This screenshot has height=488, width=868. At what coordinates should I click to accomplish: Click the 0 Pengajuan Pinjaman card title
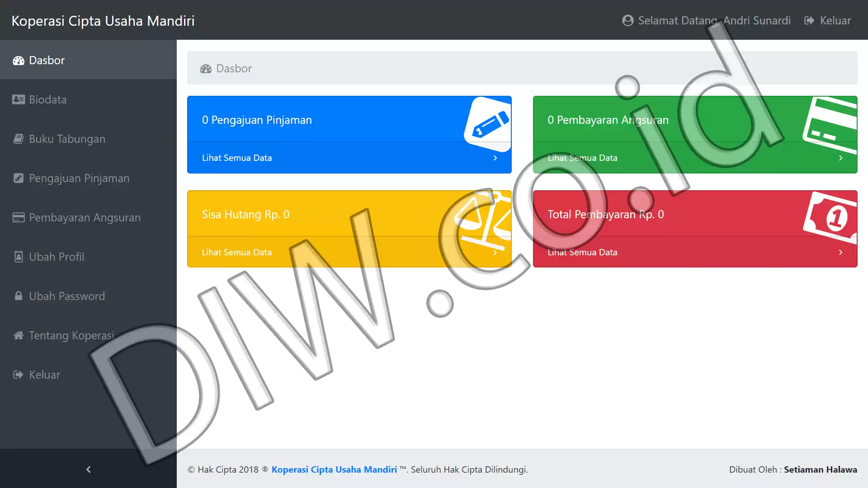coord(257,120)
